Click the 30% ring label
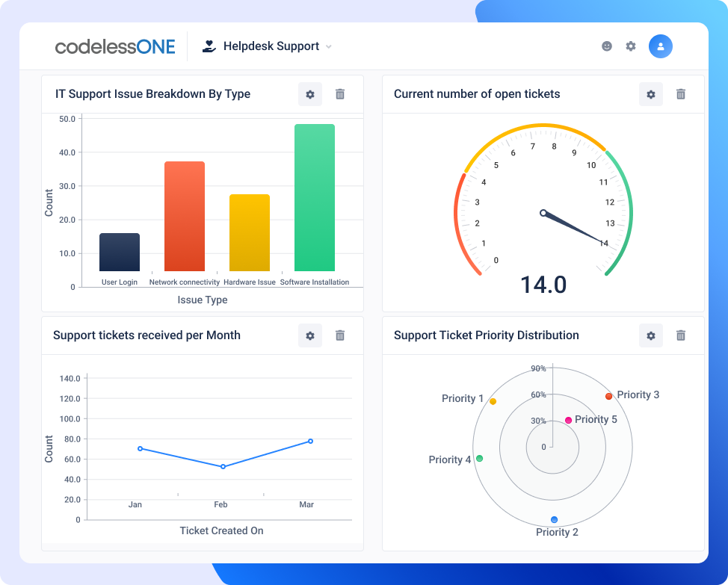Screen dimensions: 728x585 coord(539,421)
